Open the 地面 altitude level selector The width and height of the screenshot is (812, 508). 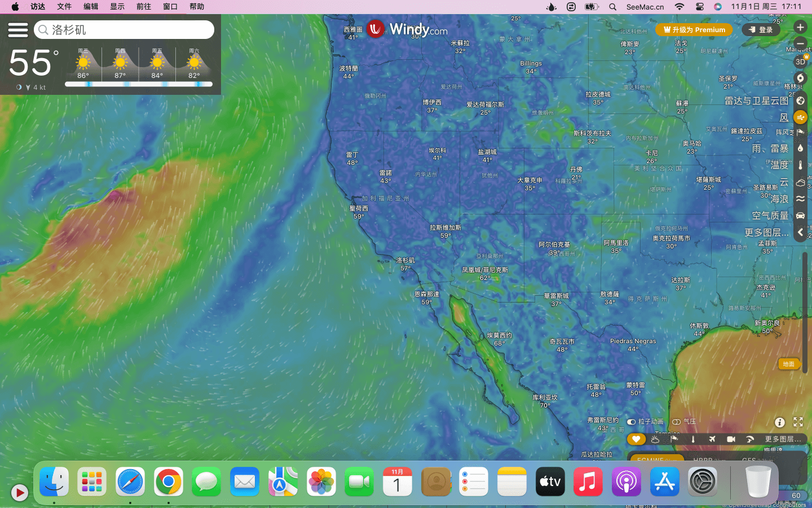tap(788, 364)
